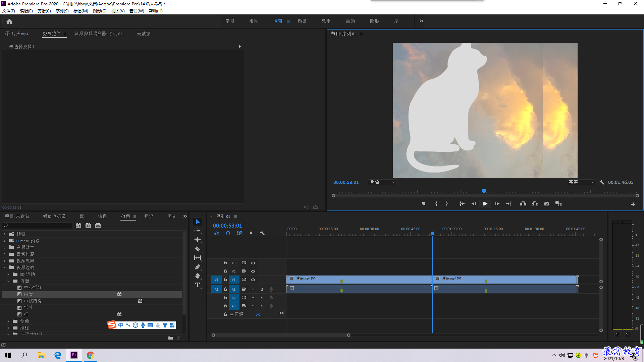Select the Slip tool
This screenshot has width=644, height=362.
pos(198,258)
